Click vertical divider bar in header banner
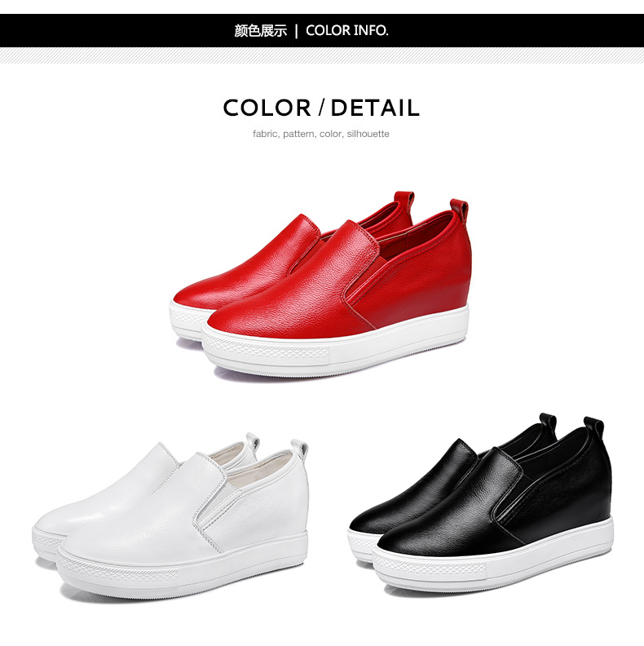This screenshot has height=646, width=644. pos(296,30)
